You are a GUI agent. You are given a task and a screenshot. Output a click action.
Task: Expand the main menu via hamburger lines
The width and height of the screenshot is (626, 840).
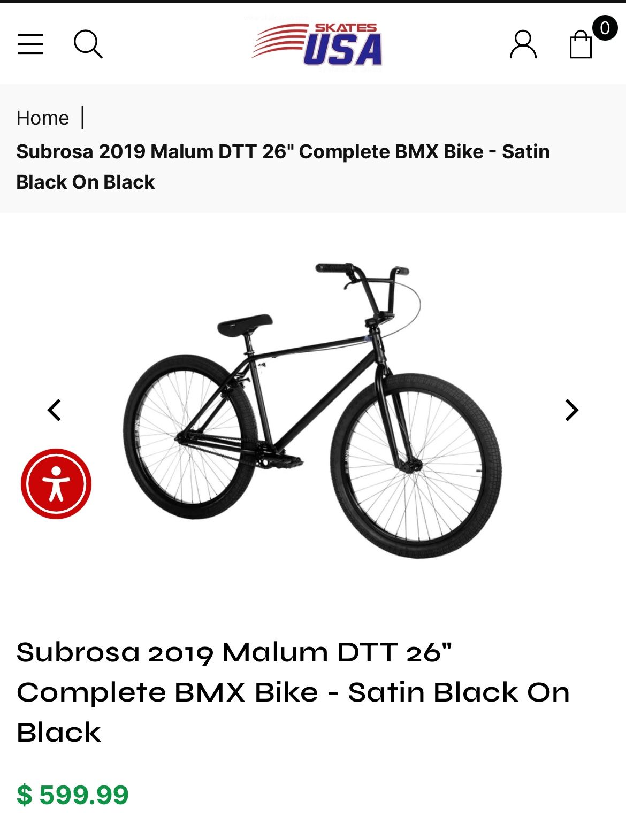pyautogui.click(x=30, y=45)
